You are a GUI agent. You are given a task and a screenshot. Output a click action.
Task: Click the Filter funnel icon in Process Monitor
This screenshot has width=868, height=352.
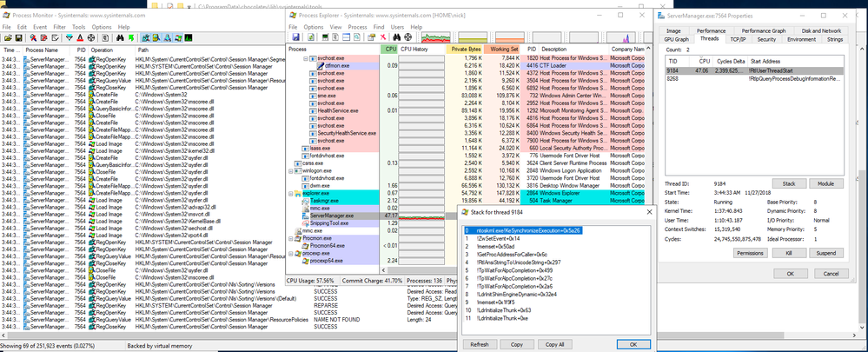click(68, 38)
